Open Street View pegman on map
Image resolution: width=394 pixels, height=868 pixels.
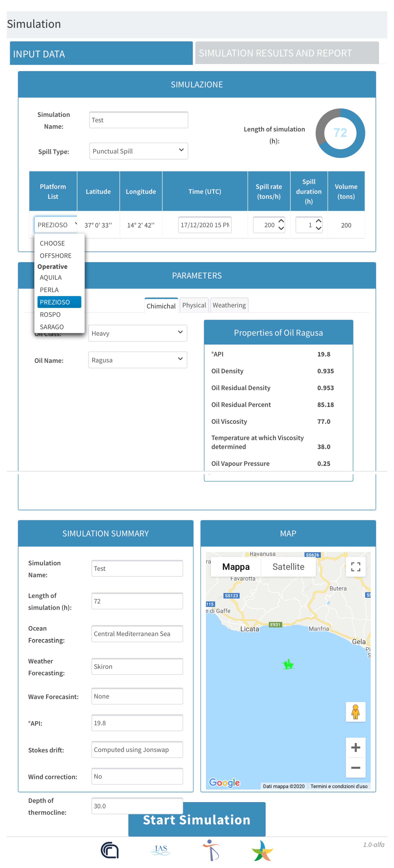pyautogui.click(x=355, y=712)
